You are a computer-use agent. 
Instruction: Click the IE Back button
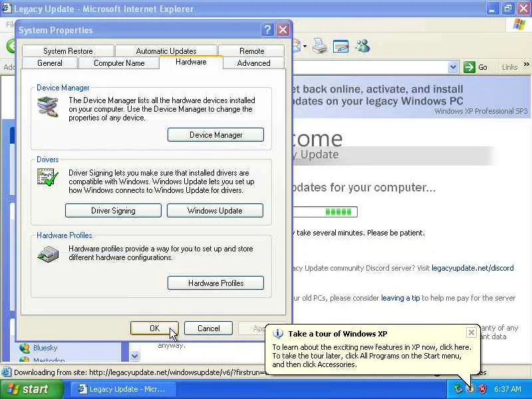11,46
